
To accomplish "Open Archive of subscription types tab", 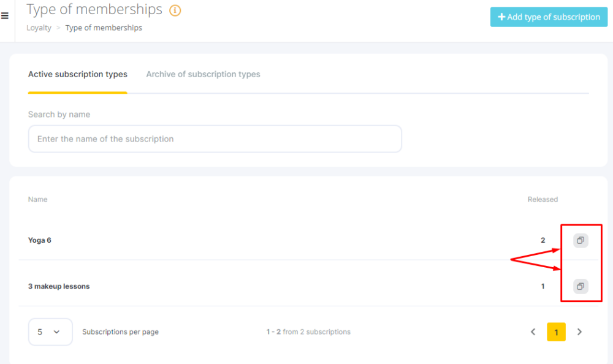I will [203, 74].
